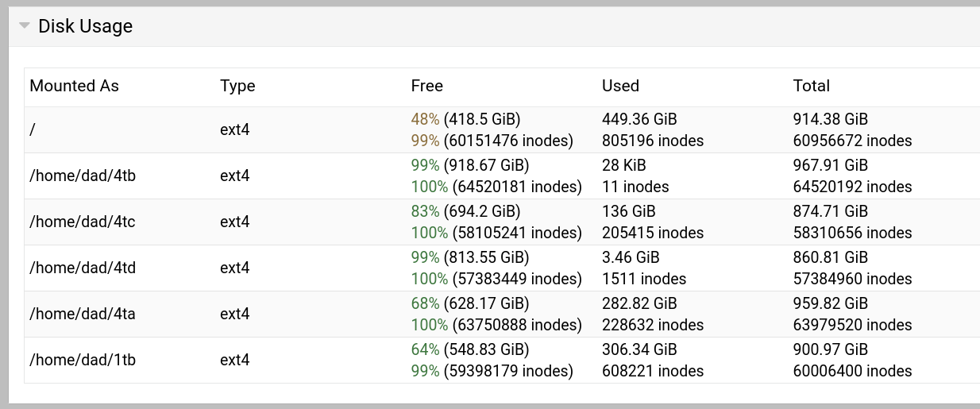This screenshot has width=980, height=409.
Task: Click the Total column header
Action: pos(811,86)
